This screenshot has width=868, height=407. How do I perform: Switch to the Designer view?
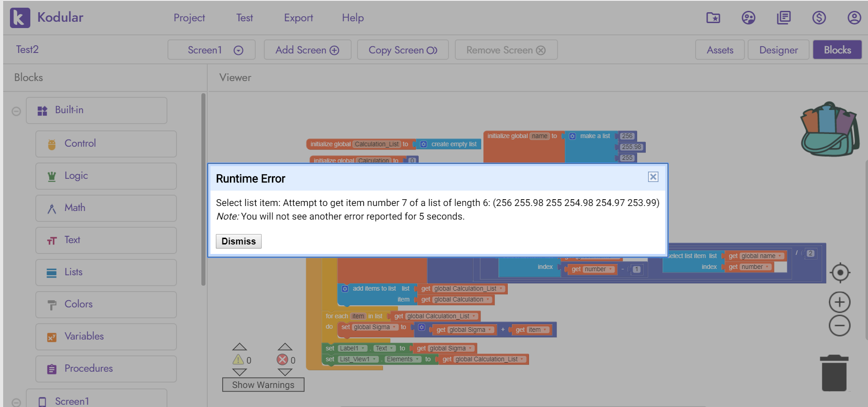click(778, 50)
